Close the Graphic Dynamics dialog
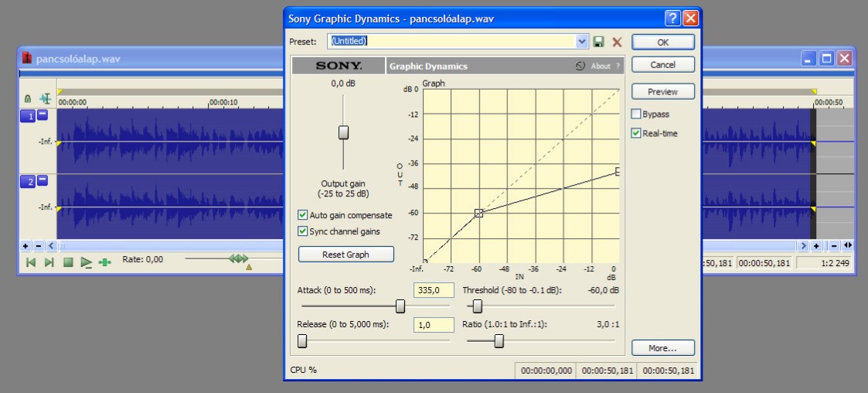The height and width of the screenshot is (393, 868). coord(690,19)
